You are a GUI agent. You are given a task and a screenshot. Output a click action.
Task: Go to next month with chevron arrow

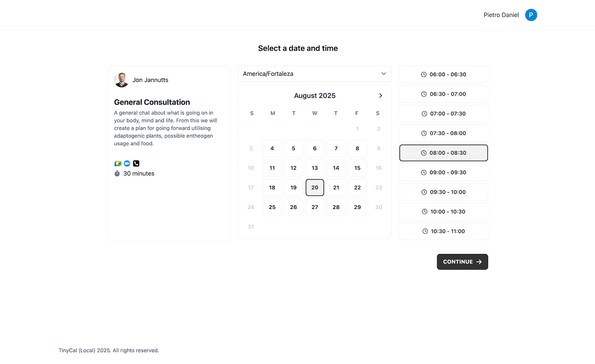point(380,96)
